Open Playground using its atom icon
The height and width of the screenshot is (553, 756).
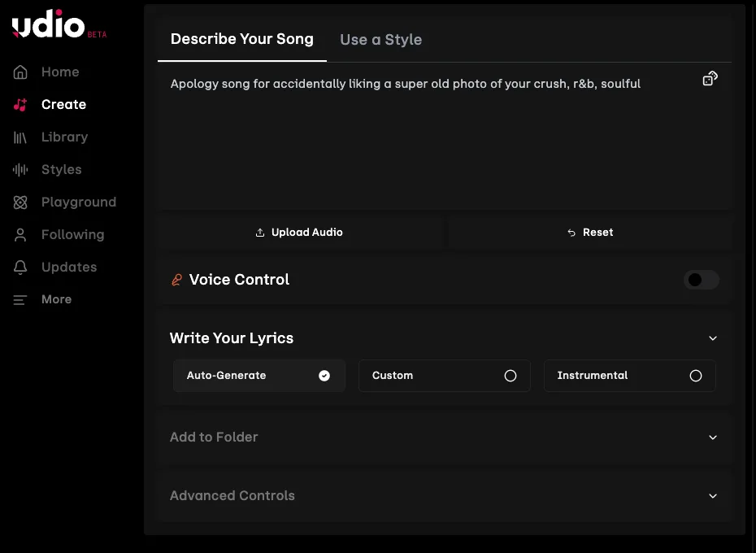(20, 202)
